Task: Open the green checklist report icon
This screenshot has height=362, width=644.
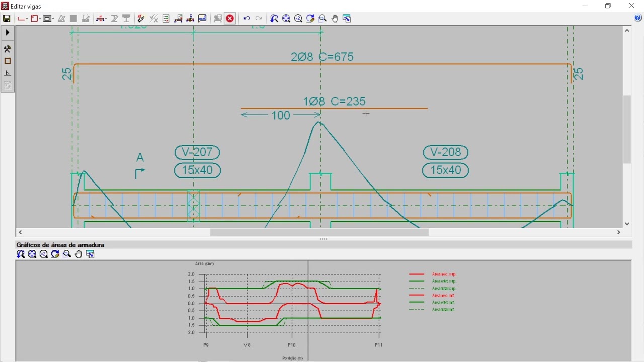Action: pyautogui.click(x=166, y=19)
